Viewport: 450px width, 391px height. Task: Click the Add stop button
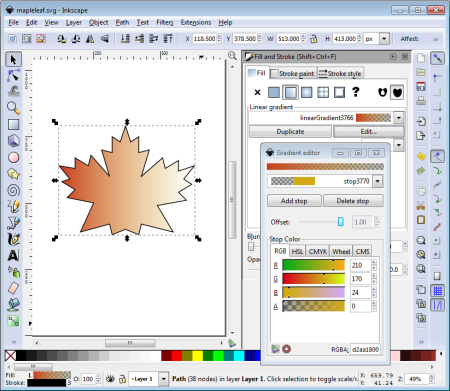click(294, 201)
